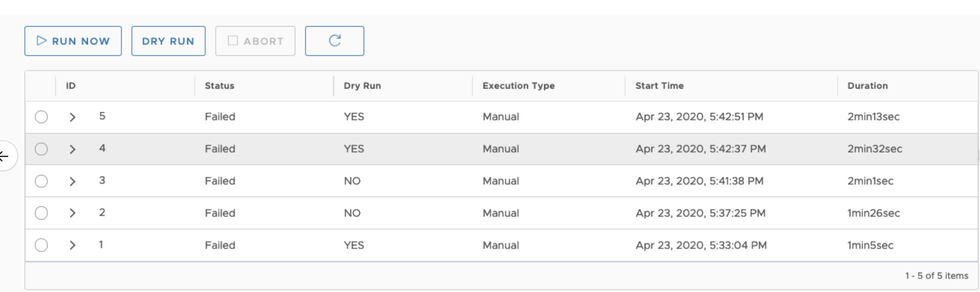Expand details for execution ID 2
Screen dimensions: 980x292
click(72, 213)
